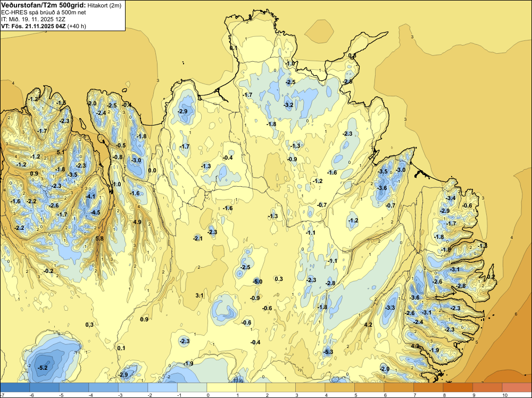This screenshot has height=398, width=532.
Task: Click the 4.9 temperature value on the map
Action: pos(137,222)
